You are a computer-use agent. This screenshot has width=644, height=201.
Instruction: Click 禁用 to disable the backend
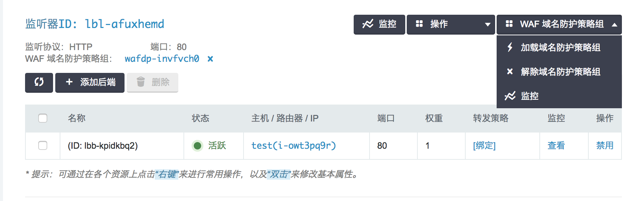605,146
